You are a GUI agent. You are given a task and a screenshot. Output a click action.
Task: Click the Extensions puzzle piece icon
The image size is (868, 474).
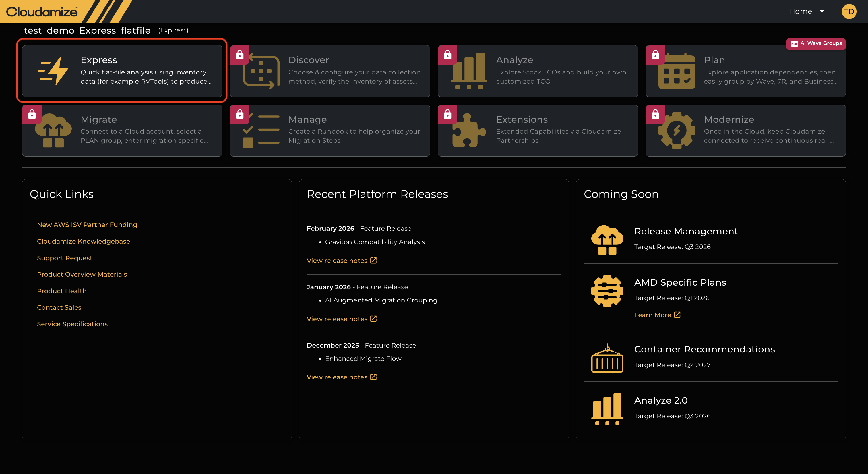click(469, 130)
